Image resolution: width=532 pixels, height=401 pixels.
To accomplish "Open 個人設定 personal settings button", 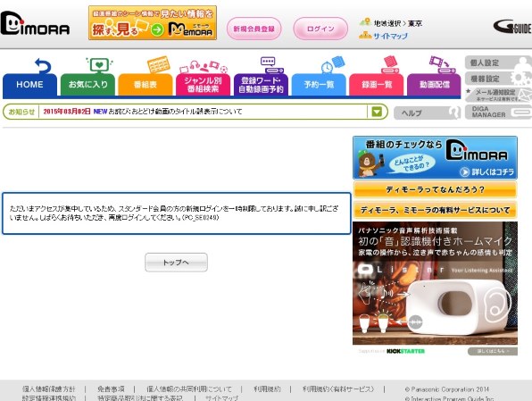I will [498, 63].
